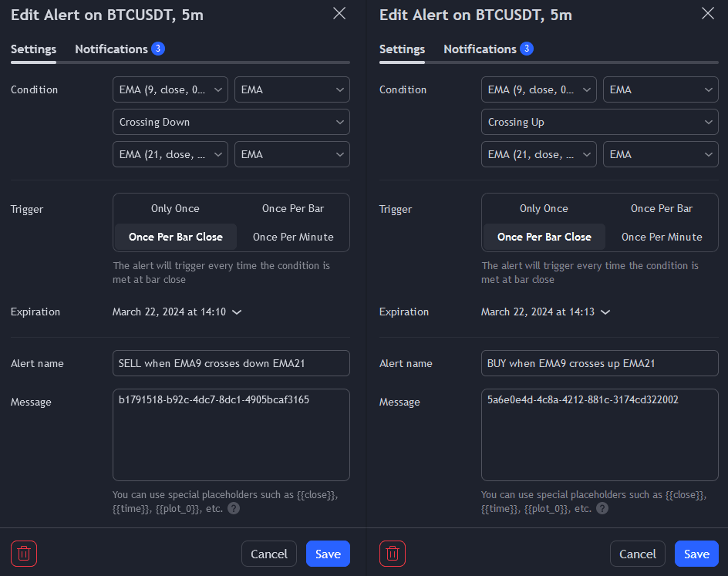Switch to Settings tab in BUY alert dialog
Image resolution: width=728 pixels, height=576 pixels.
(402, 49)
